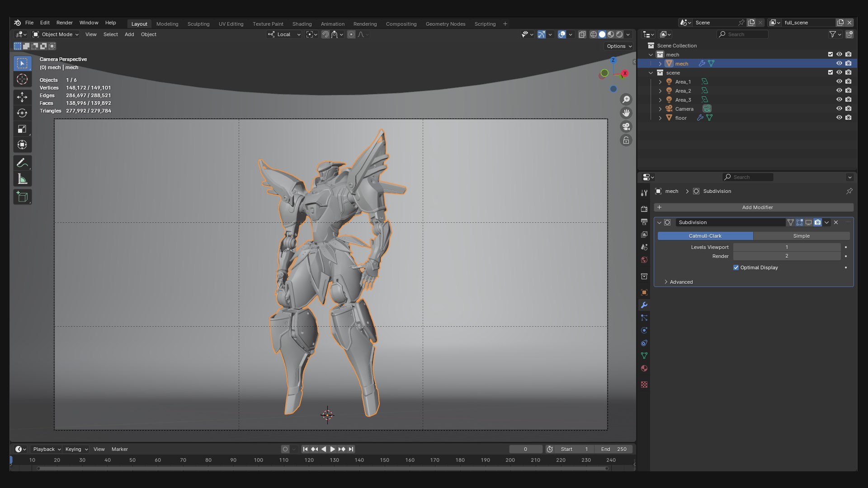Open the Render menu
Image resolution: width=868 pixels, height=488 pixels.
[x=64, y=23]
